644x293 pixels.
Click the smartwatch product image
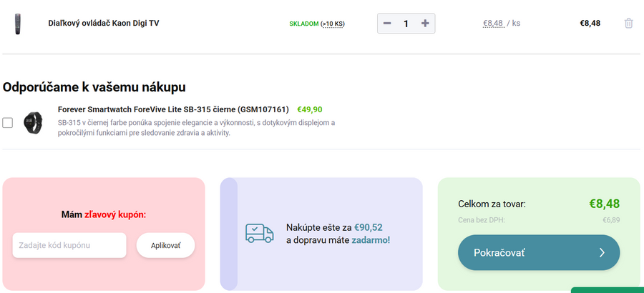(32, 122)
